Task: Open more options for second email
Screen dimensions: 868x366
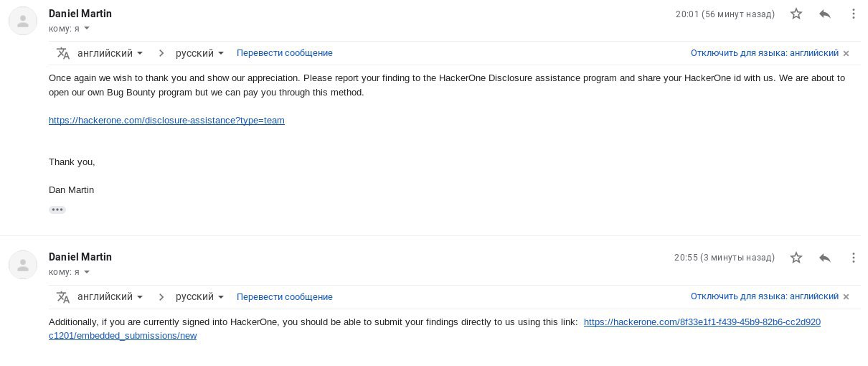Action: pos(854,257)
